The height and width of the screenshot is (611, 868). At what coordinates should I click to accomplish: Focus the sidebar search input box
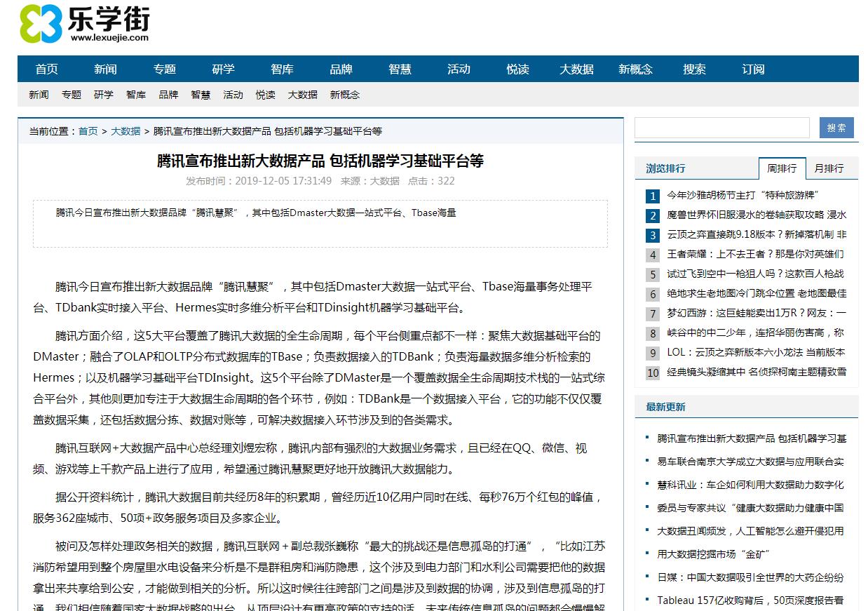[722, 128]
